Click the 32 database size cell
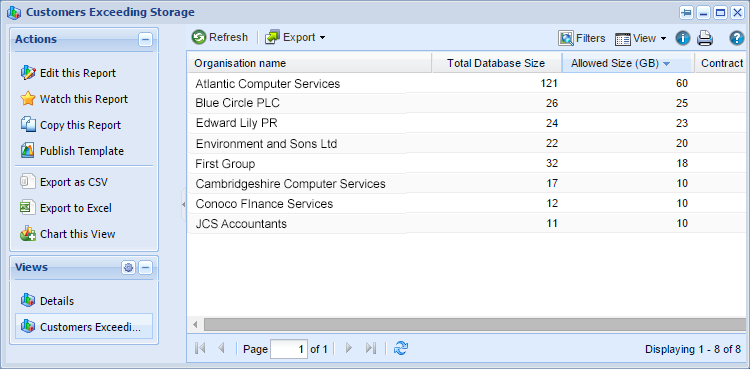The height and width of the screenshot is (369, 750). click(x=551, y=163)
